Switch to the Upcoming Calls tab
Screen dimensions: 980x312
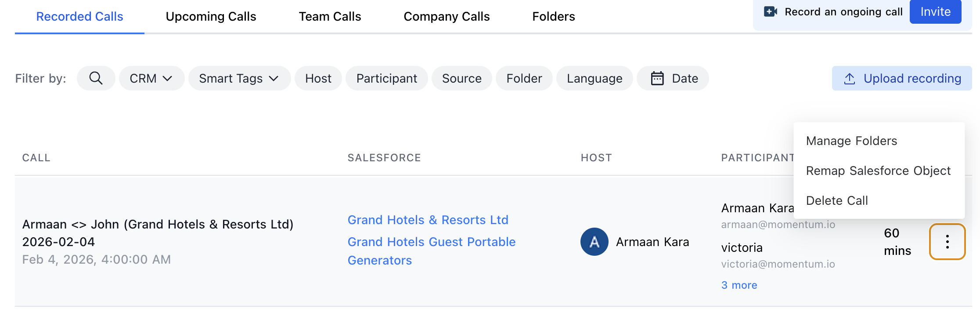pos(211,16)
